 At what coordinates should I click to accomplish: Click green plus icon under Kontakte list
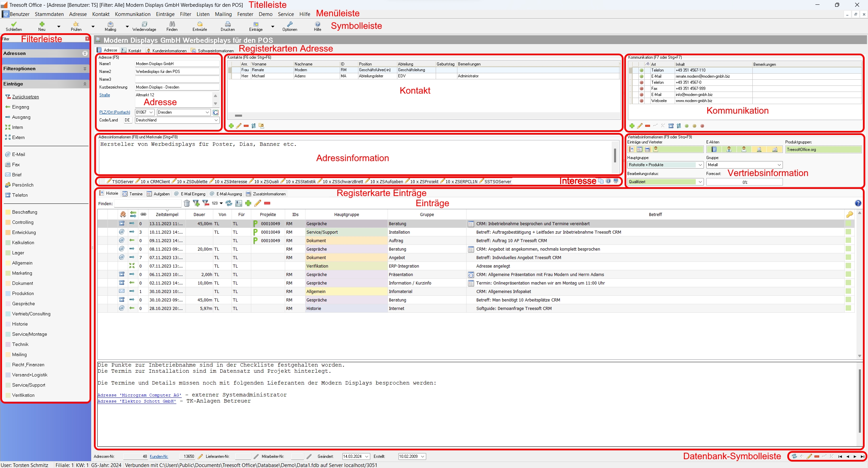(231, 126)
